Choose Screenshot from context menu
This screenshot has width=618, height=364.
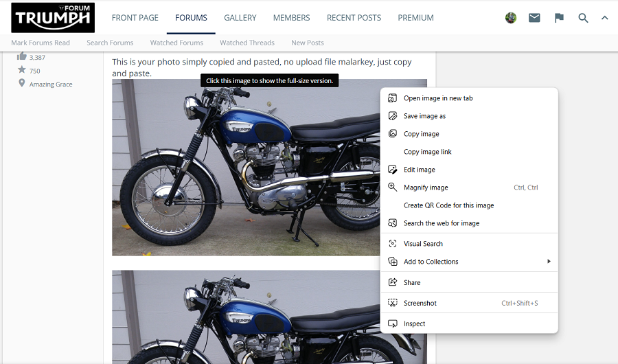coord(469,303)
